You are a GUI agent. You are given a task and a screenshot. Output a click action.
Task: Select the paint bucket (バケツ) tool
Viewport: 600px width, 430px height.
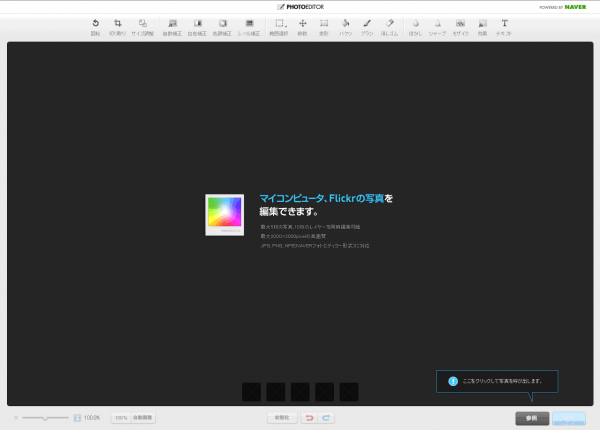(x=345, y=25)
